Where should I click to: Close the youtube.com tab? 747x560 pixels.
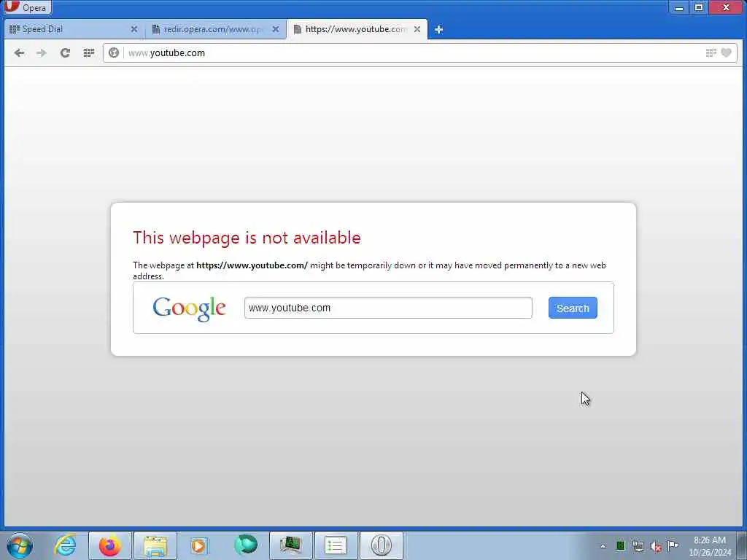coord(417,29)
